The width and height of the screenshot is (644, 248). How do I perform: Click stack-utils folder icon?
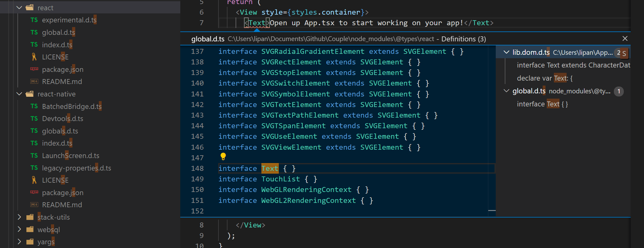pyautogui.click(x=30, y=217)
